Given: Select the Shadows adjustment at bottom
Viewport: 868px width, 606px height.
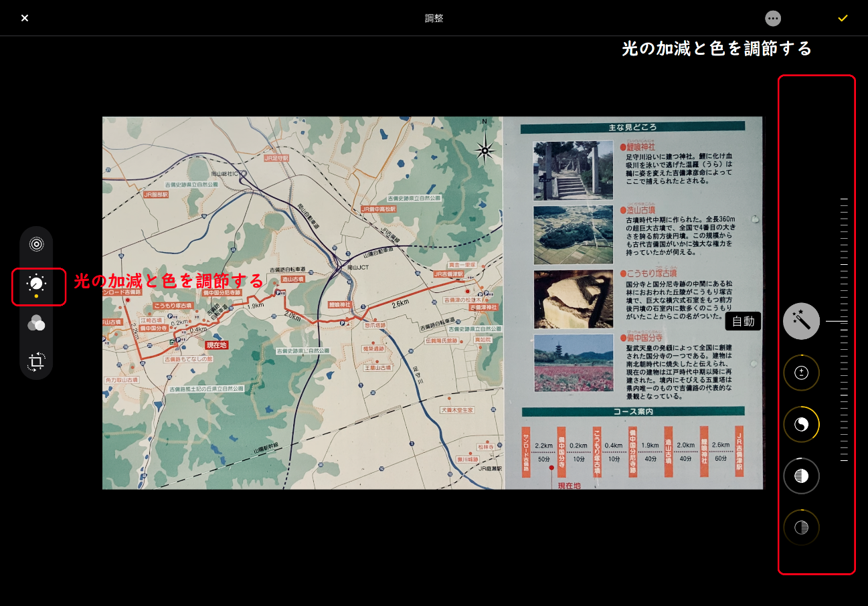Looking at the screenshot, I should [x=802, y=527].
